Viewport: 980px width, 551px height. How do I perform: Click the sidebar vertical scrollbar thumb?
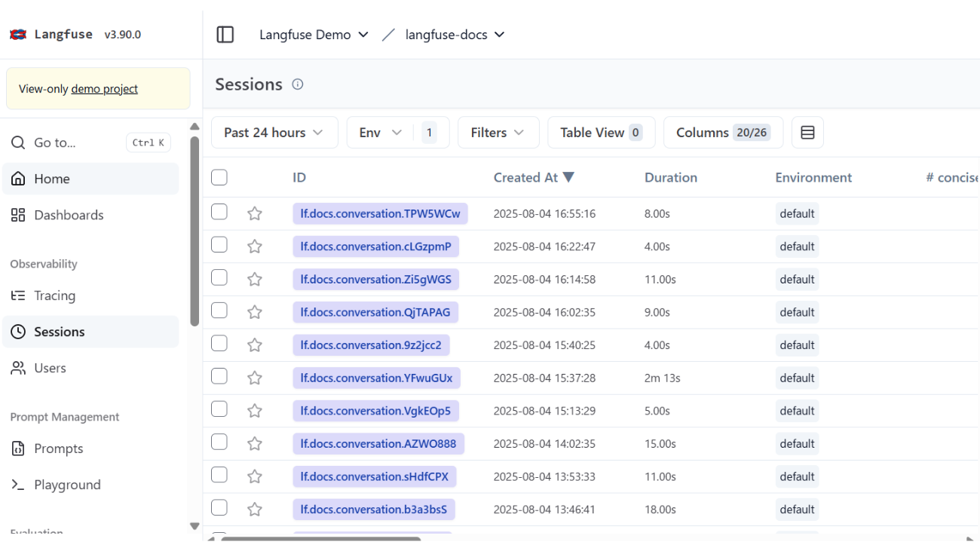(x=194, y=231)
